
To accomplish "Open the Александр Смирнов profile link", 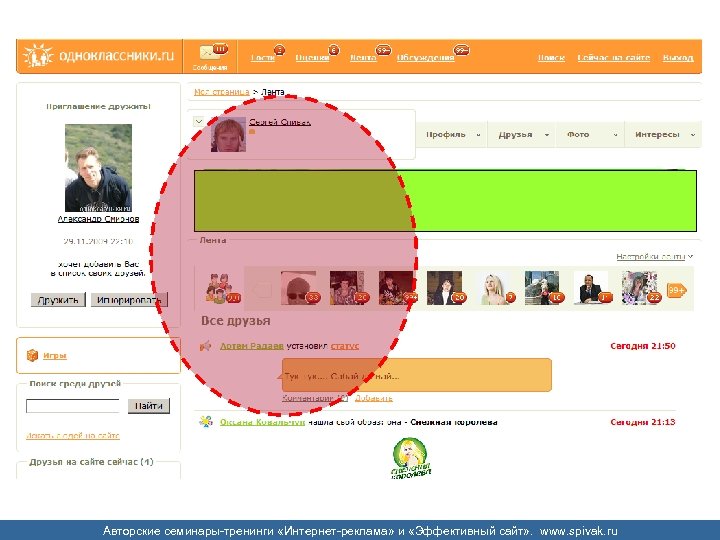I will (98, 219).
